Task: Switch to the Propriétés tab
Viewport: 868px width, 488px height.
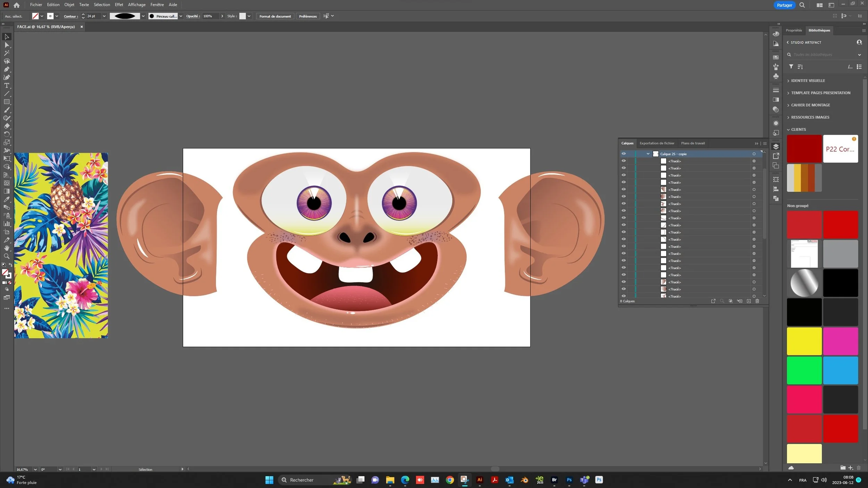Action: pos(794,31)
